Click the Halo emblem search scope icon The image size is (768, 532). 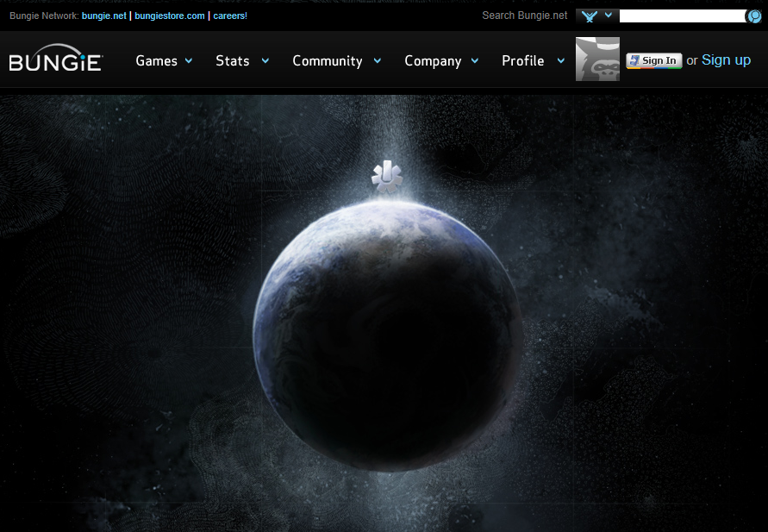(x=590, y=16)
